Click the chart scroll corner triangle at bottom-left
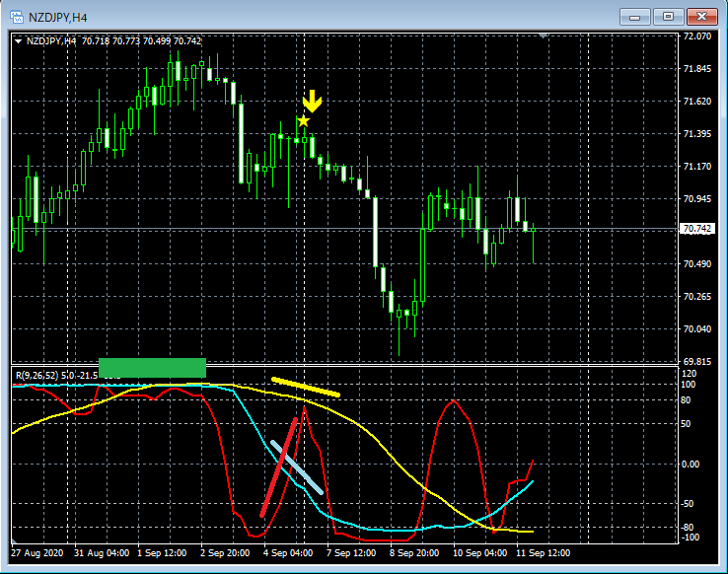The image size is (728, 574). 15,540
